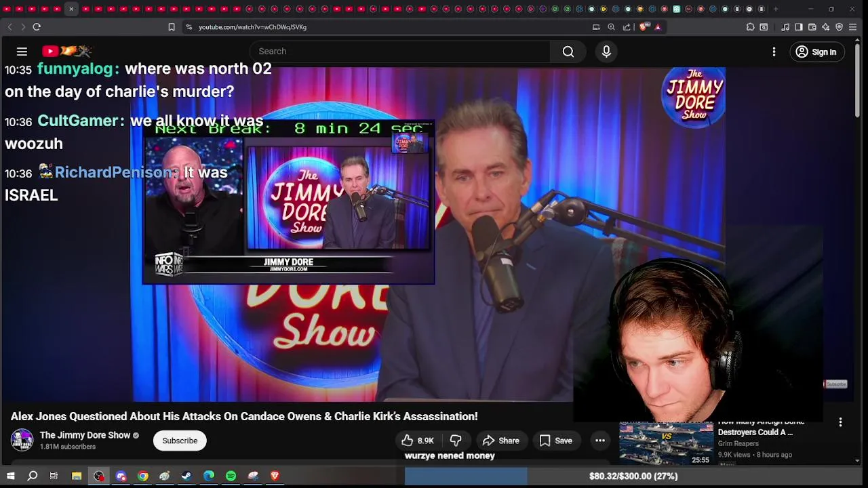Open Brave browser from taskbar
Viewport: 868px width, 488px height.
275,476
